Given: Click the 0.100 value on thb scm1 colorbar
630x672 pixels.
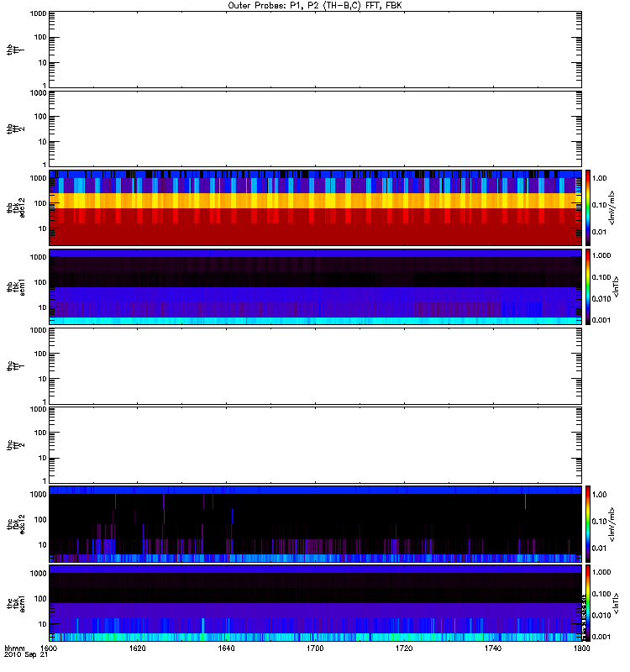Looking at the screenshot, I should pyautogui.click(x=601, y=277).
